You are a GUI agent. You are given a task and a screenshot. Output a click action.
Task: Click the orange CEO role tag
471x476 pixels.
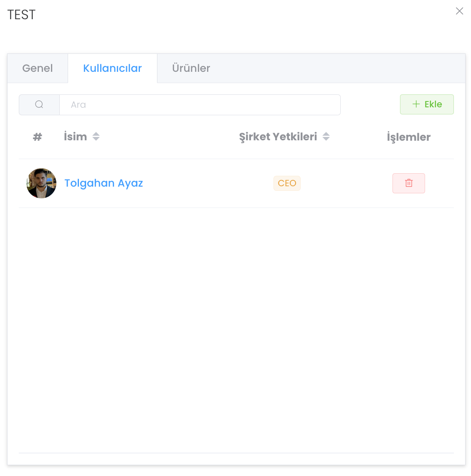pyautogui.click(x=287, y=183)
